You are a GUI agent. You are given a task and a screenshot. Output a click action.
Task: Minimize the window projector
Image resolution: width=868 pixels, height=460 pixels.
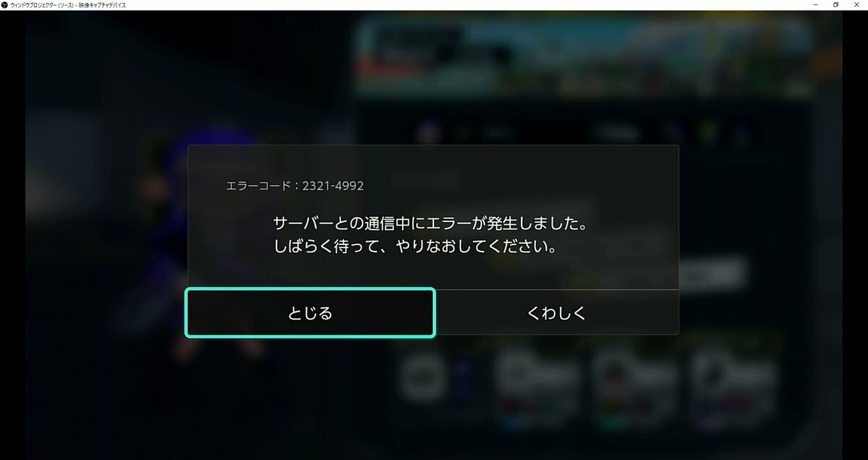pos(816,5)
